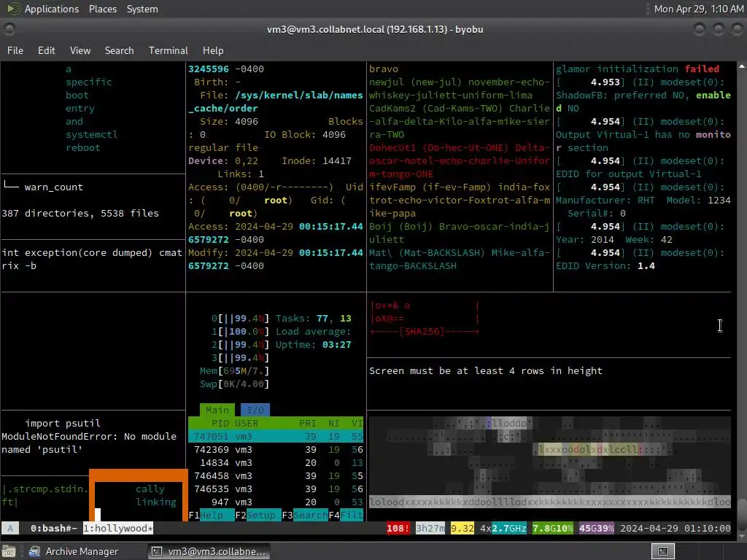Click the Archive Manager taskbar icon
Viewport: 747px width, 560px height.
[34, 551]
